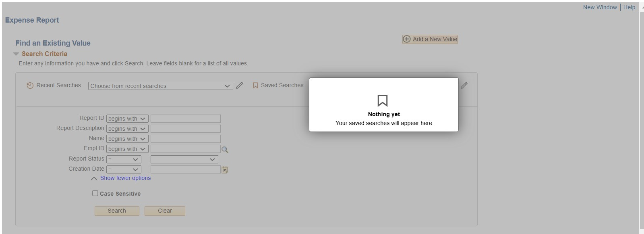Click the Report Description input field

pos(185,129)
